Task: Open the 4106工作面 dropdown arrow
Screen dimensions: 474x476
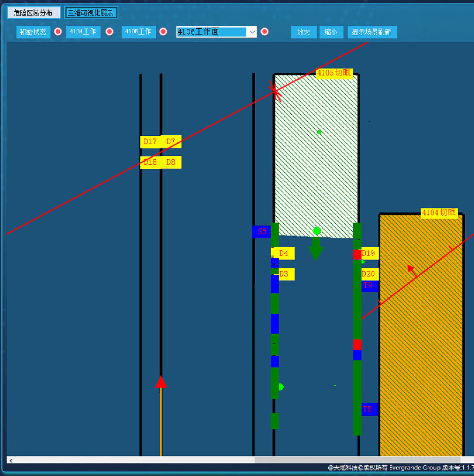Action: click(252, 32)
